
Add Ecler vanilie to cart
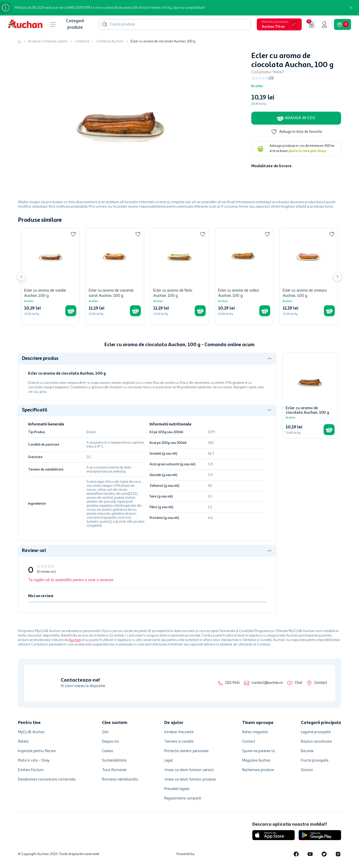(x=71, y=311)
